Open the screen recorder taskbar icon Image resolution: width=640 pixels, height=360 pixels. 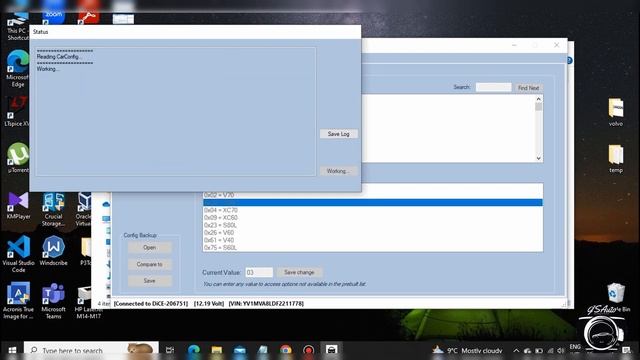coord(309,350)
